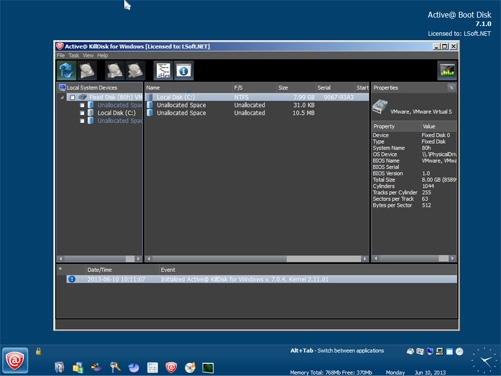Check the Local Disk (C:) tree checkbox
501x376 pixels.
tap(82, 113)
